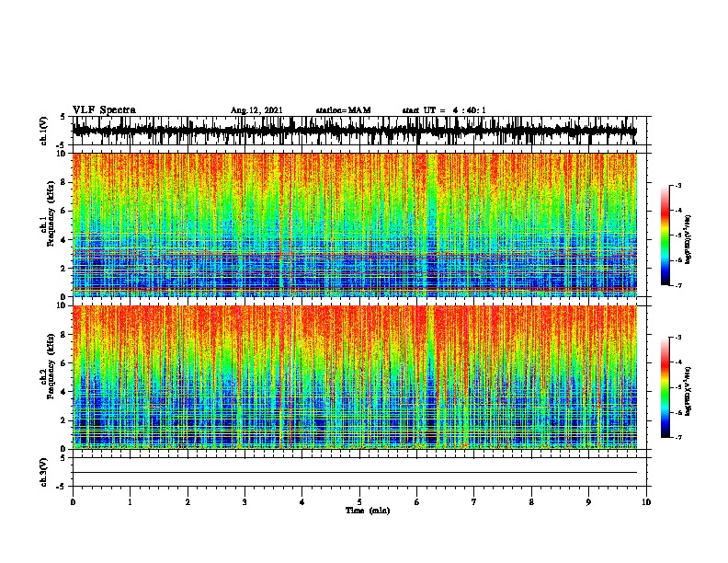
Task: Click the "9" tick on the time axis
Action: (x=588, y=502)
